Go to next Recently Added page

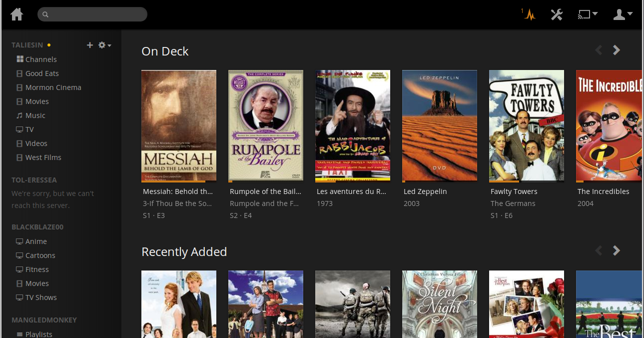coord(617,250)
